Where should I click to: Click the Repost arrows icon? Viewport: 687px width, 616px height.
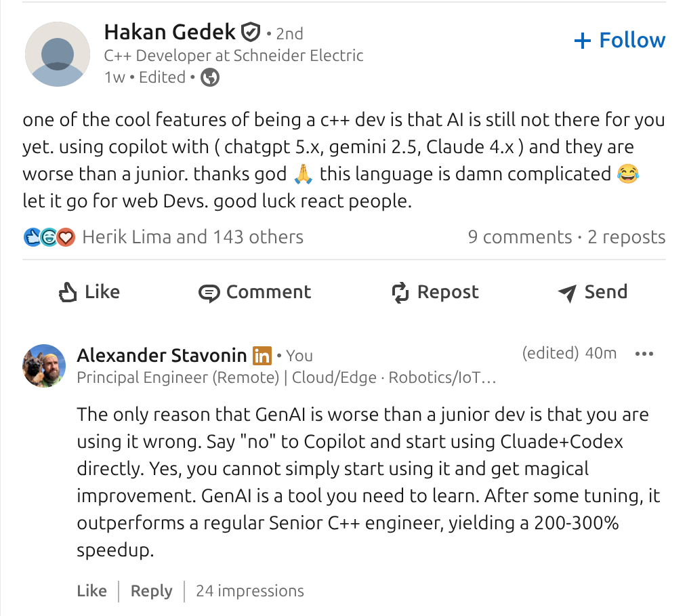point(400,293)
